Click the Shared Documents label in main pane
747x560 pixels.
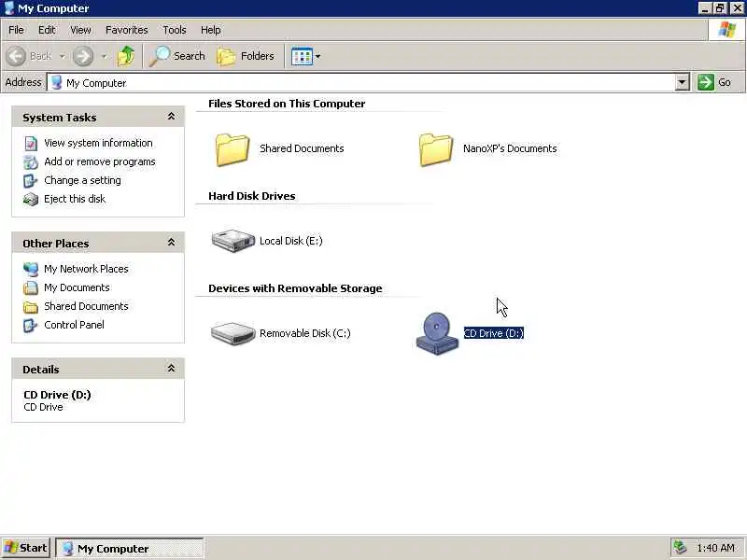[x=302, y=148]
